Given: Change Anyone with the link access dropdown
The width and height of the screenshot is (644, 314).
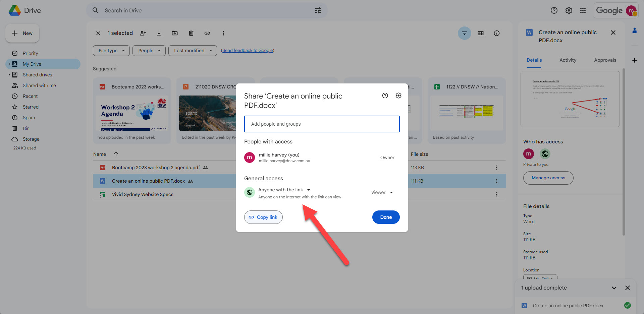Looking at the screenshot, I should [x=284, y=190].
